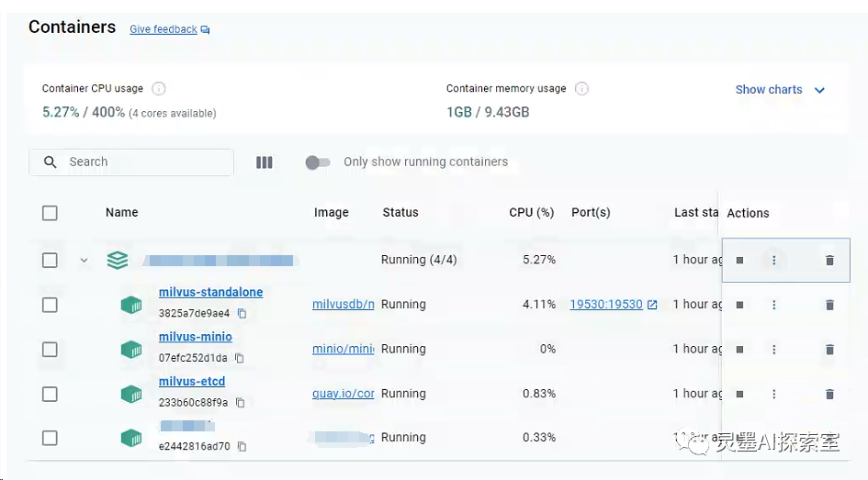Collapse the compose stack group chevron

(84, 260)
